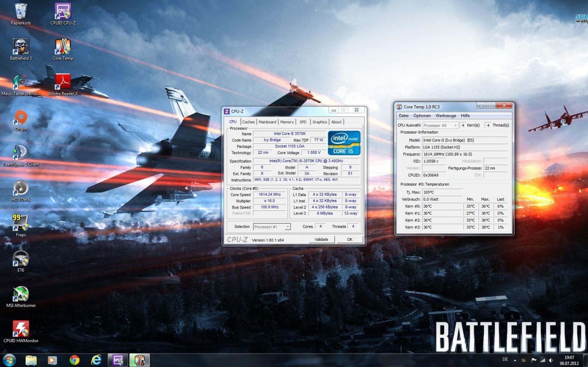The image size is (588, 367).
Task: Switch to CPU-Z taskbar button
Action: pyautogui.click(x=118, y=360)
